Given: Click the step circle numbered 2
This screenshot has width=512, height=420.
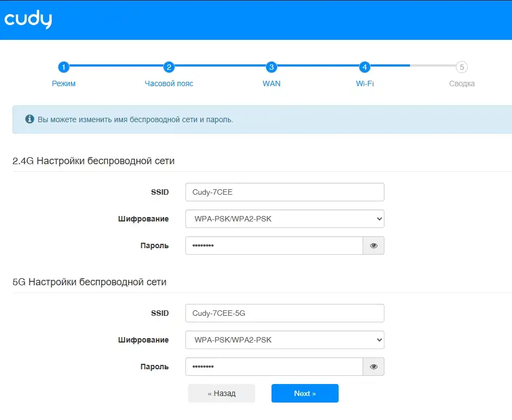Looking at the screenshot, I should tap(169, 67).
